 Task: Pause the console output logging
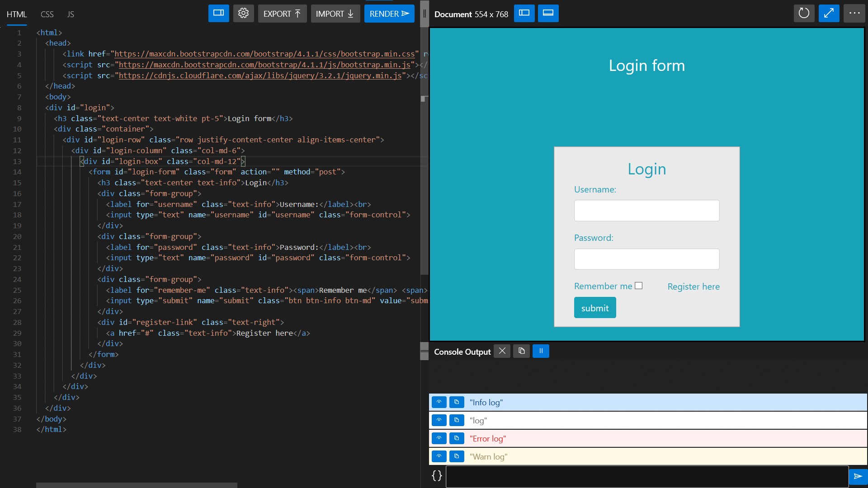[541, 351]
